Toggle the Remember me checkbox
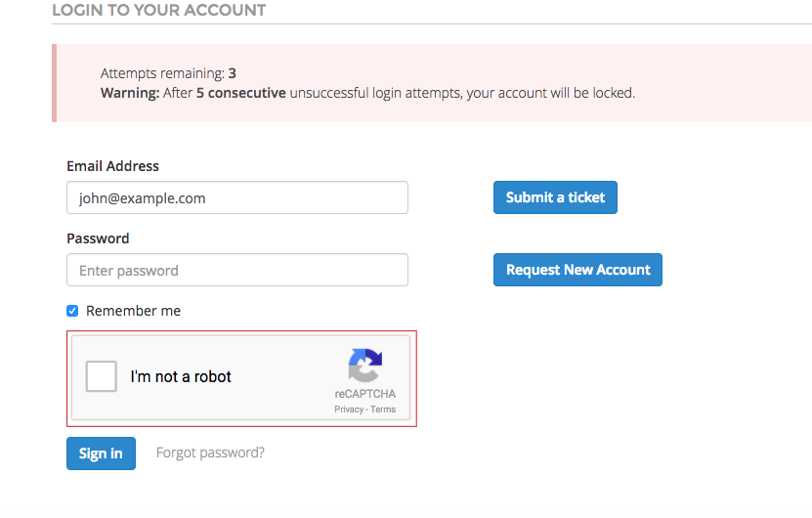Viewport: 812px width, 518px height. coord(72,311)
